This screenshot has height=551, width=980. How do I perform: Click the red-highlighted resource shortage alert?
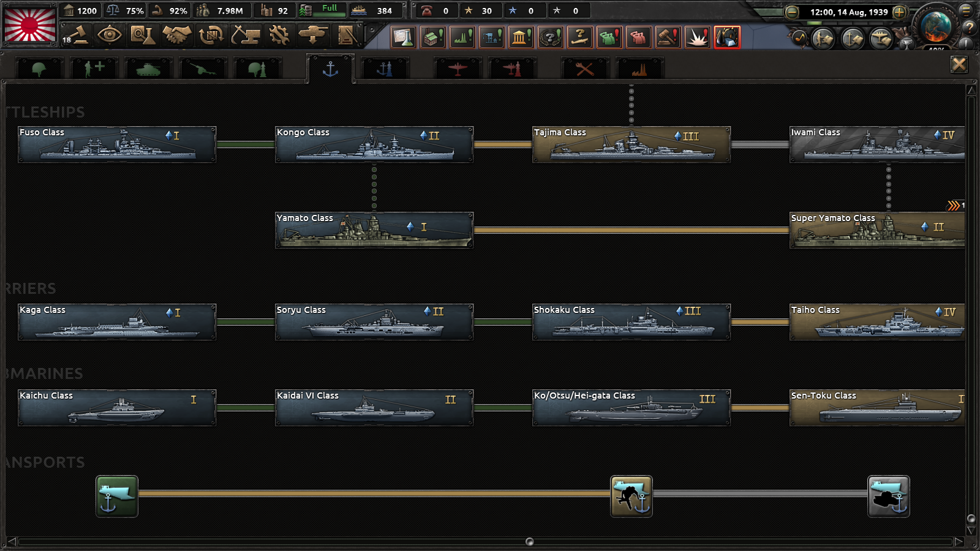coord(726,37)
